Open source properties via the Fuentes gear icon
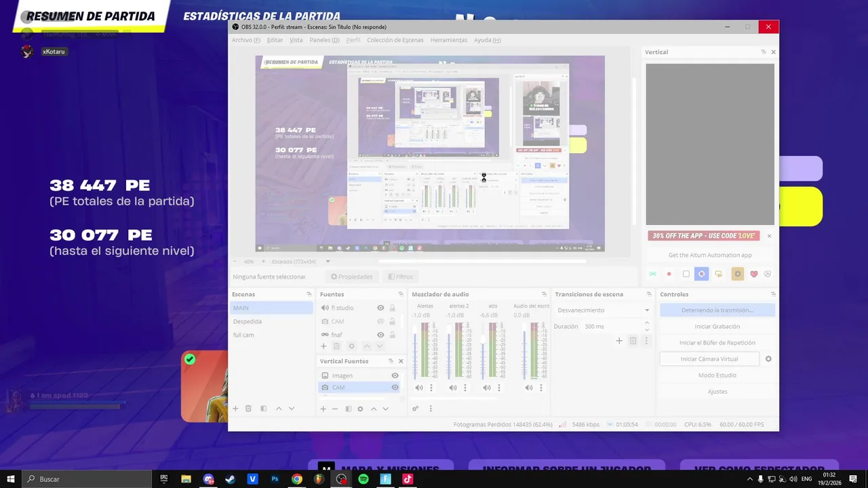Viewport: 868px width, 488px height. (351, 346)
